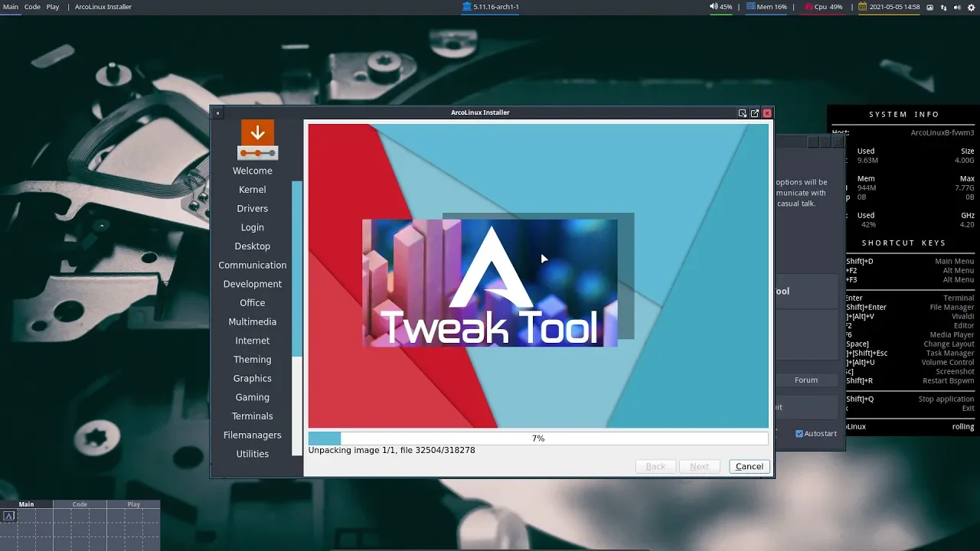Click the "Mem 16%" readout in top bar

[x=772, y=7]
